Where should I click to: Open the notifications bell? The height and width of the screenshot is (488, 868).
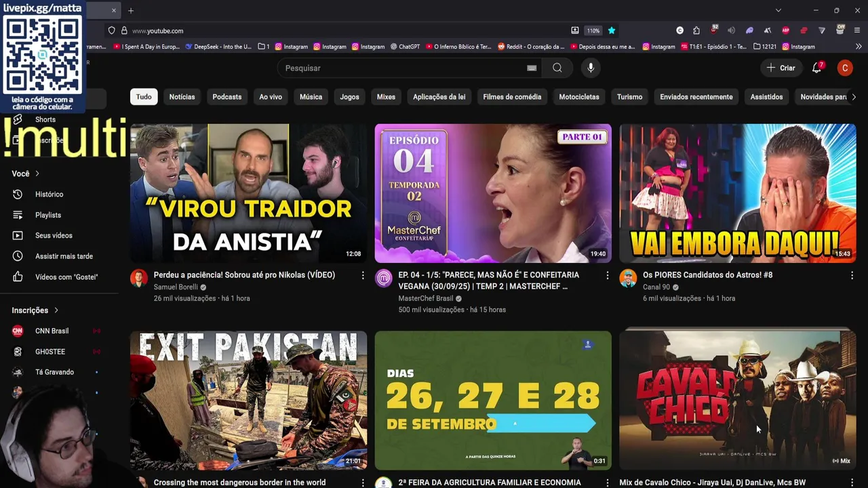(x=817, y=68)
